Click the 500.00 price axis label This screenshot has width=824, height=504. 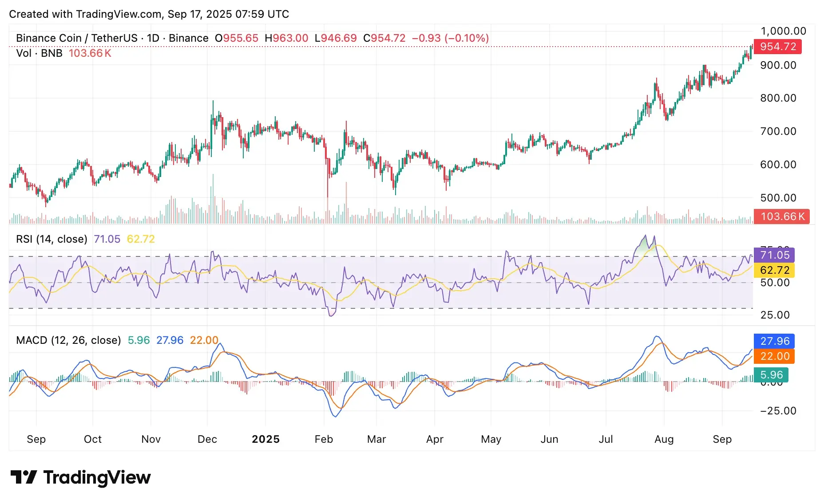pos(778,198)
